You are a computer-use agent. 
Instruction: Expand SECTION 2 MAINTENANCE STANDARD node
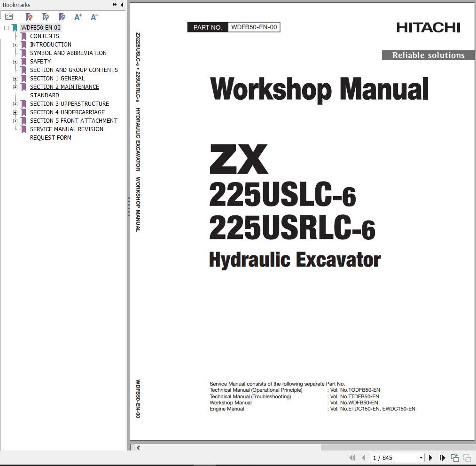15,87
